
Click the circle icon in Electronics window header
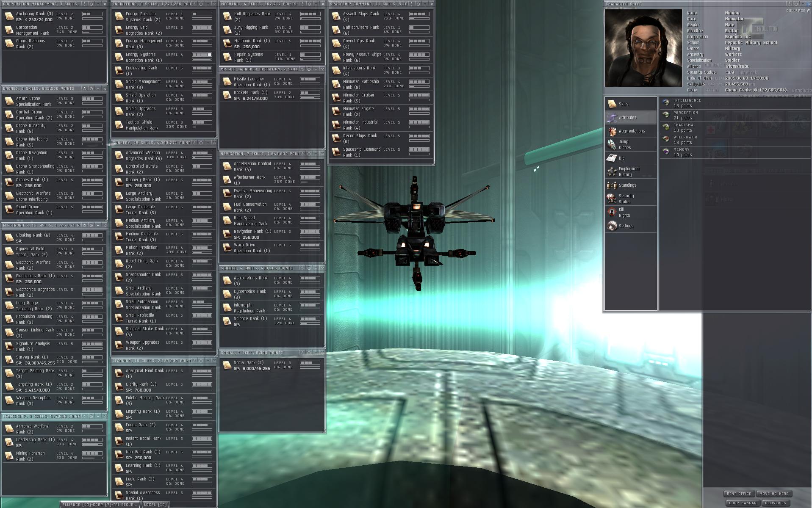[91, 225]
